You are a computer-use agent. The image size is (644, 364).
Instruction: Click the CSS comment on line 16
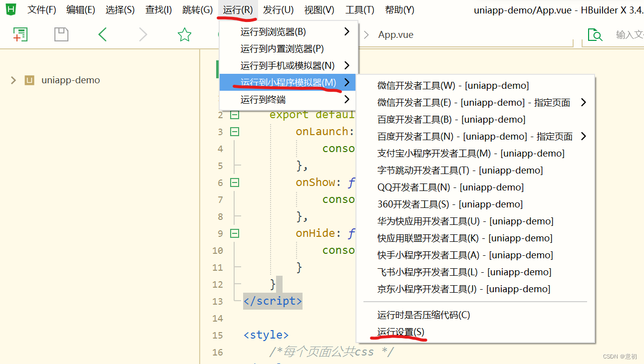pyautogui.click(x=331, y=352)
